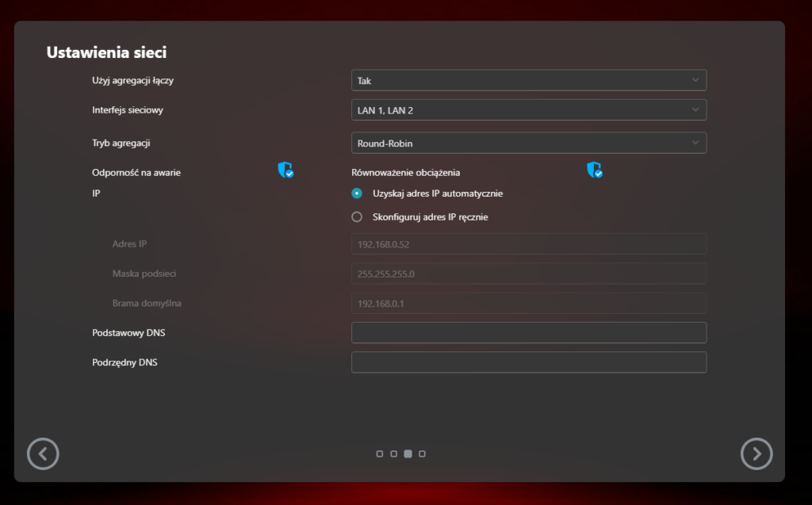Jump to the fourth page indicator dot
The height and width of the screenshot is (505, 812).
pyautogui.click(x=422, y=453)
